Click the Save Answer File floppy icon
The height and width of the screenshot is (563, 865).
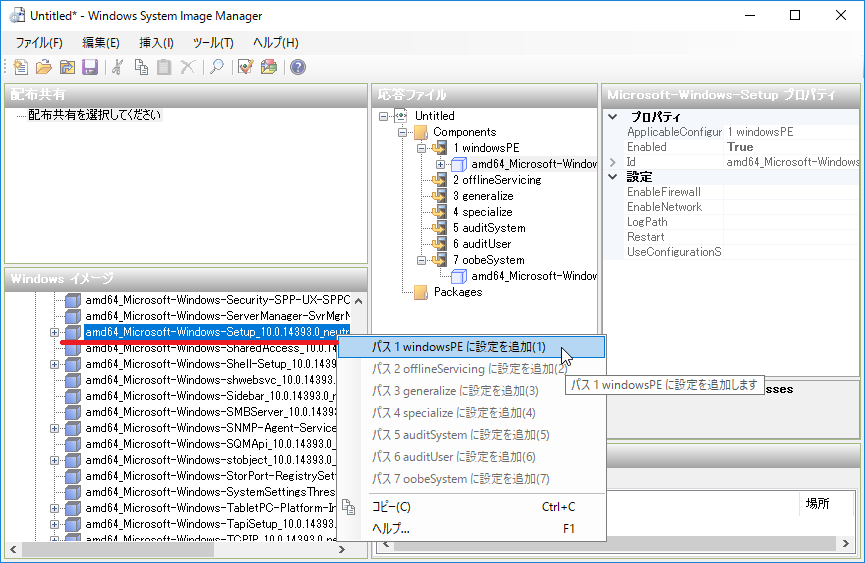point(90,67)
